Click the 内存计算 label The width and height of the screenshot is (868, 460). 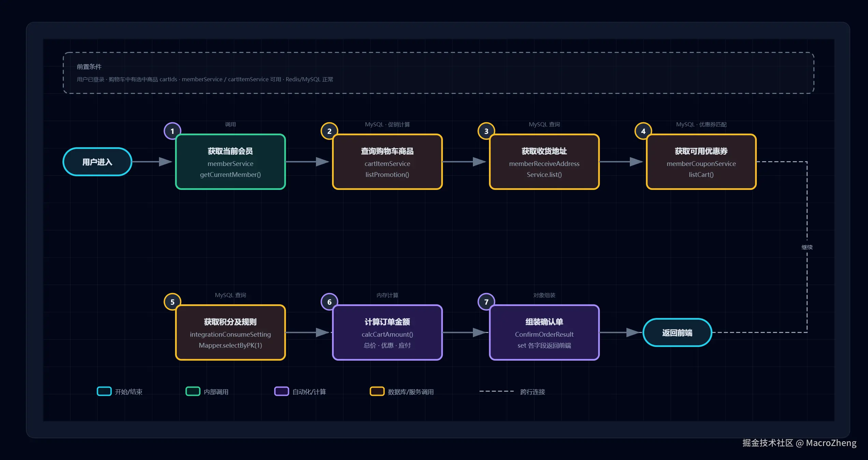tap(387, 295)
